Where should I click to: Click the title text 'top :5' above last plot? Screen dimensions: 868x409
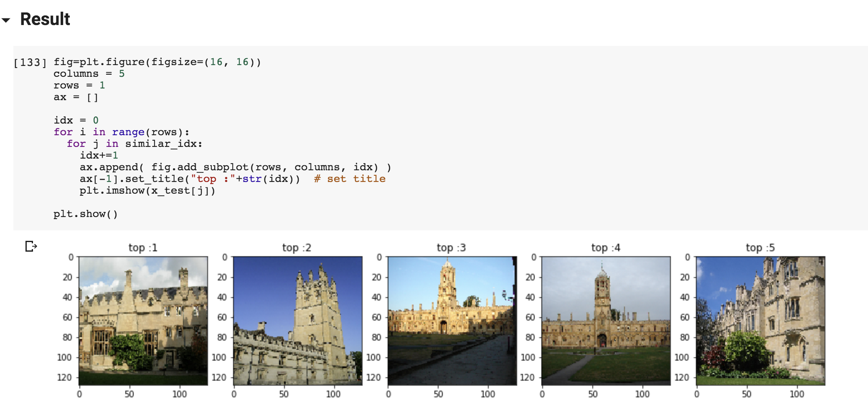pyautogui.click(x=759, y=247)
